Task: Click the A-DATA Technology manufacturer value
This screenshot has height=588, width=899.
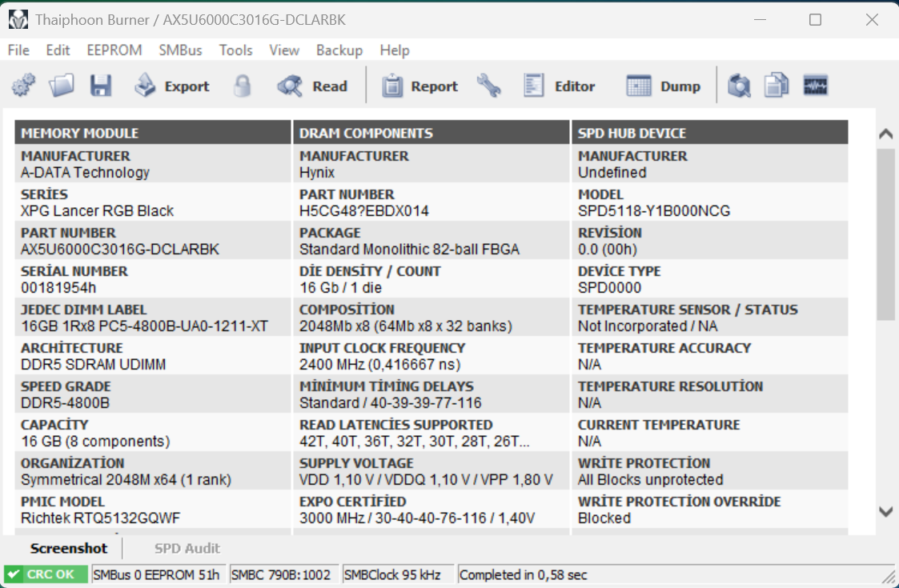Action: coord(85,173)
